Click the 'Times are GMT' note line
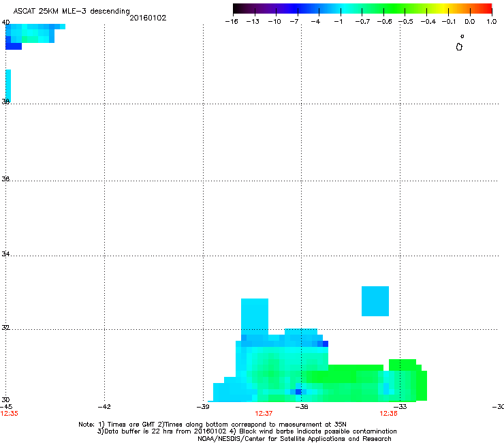The image size is (504, 443). (212, 425)
